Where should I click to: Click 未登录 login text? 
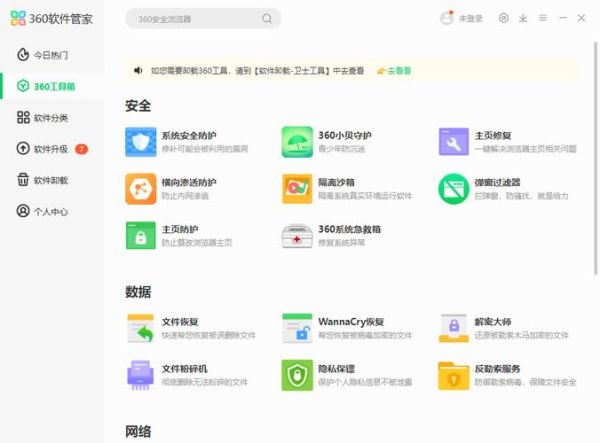(x=471, y=18)
